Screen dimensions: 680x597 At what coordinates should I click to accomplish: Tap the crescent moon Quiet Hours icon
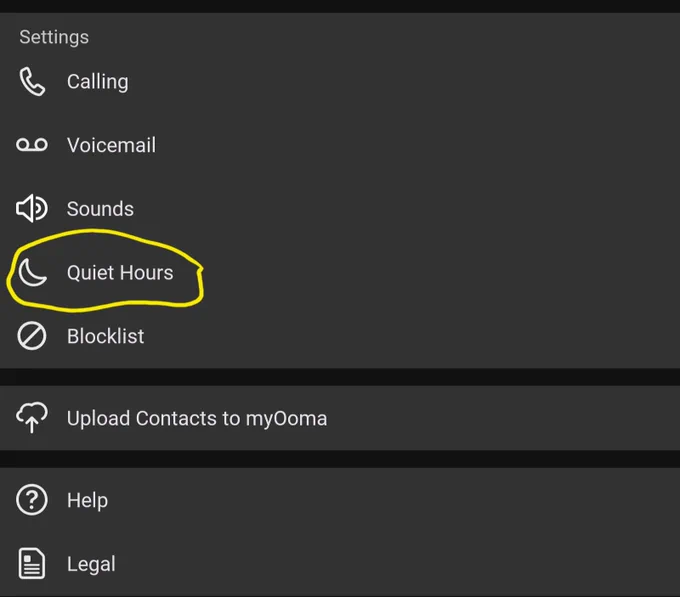[32, 273]
